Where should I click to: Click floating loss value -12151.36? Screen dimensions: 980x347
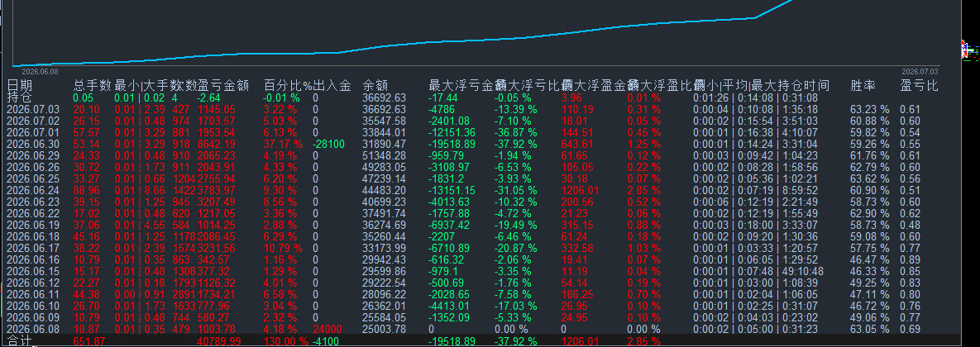(452, 132)
